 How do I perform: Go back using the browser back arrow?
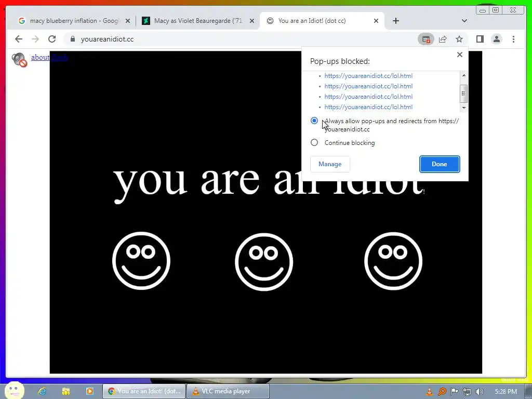(x=19, y=39)
